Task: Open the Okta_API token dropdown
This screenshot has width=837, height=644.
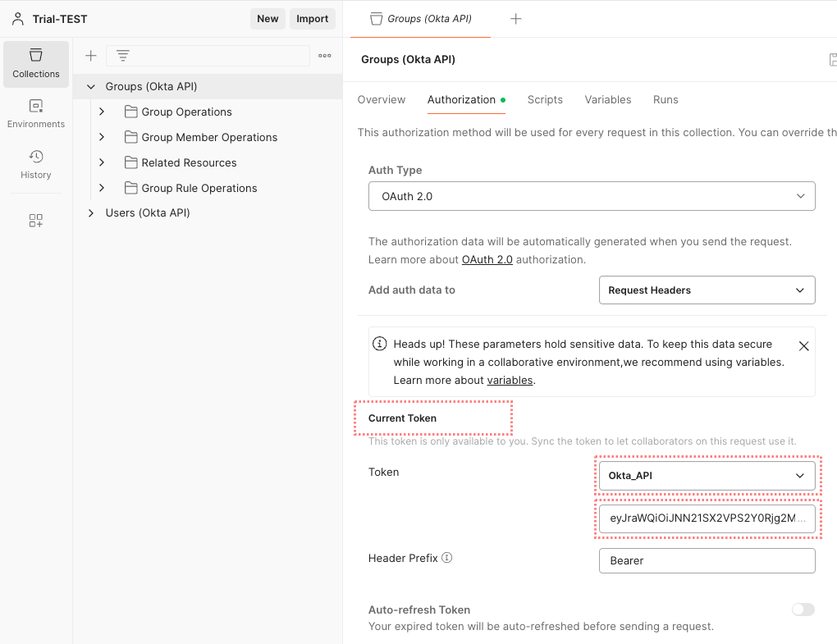Action: coord(707,476)
